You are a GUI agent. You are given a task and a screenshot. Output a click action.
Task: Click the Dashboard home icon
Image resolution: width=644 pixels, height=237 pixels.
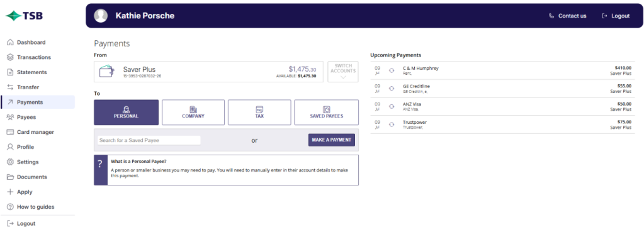10,42
